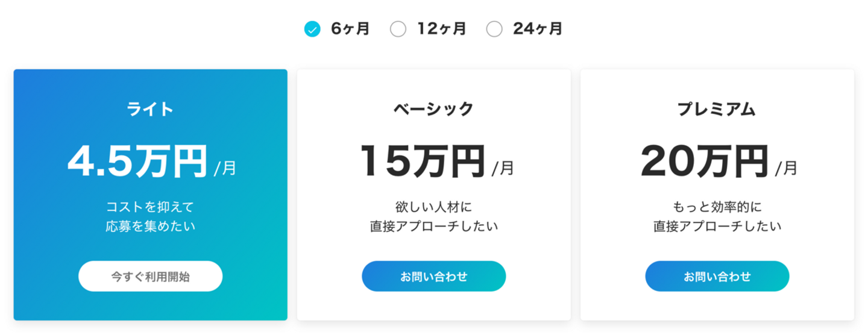Click the コストを抑えて応募を集めたい description

point(150,217)
